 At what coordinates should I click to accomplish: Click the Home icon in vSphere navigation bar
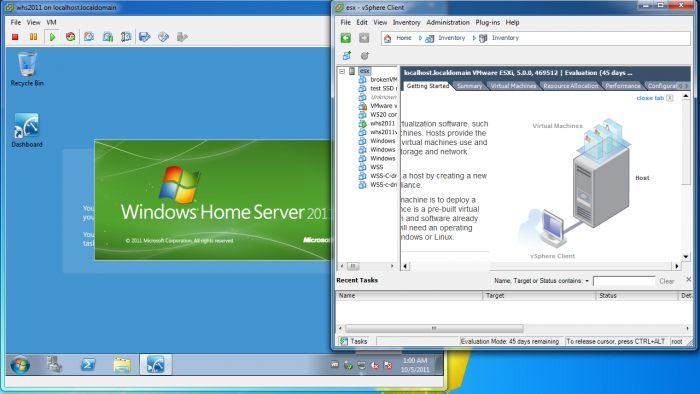click(x=388, y=38)
